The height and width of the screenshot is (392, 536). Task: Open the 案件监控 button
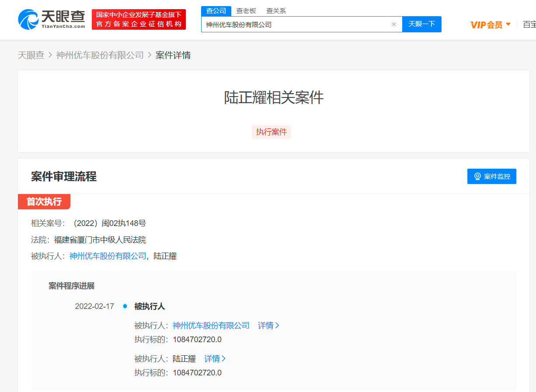pyautogui.click(x=491, y=177)
